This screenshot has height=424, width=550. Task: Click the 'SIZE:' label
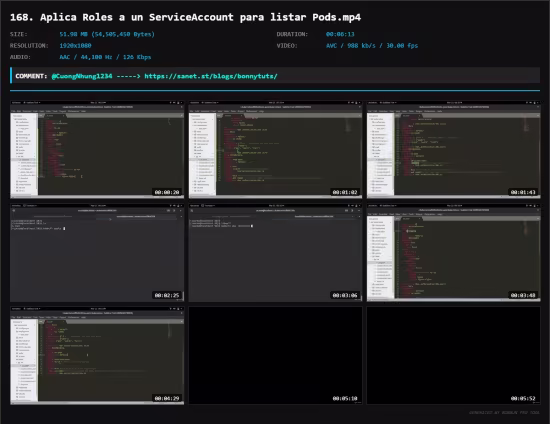(x=19, y=34)
